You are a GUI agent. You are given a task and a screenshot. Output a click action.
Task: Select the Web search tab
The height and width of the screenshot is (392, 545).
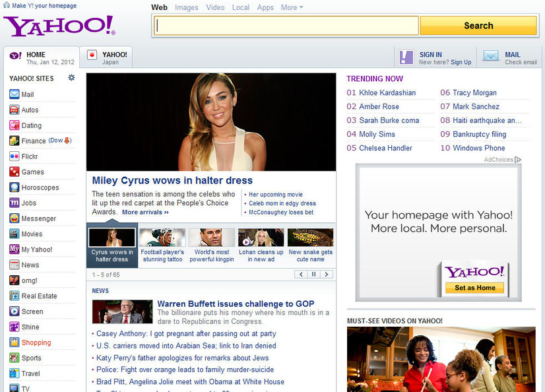[x=159, y=7]
